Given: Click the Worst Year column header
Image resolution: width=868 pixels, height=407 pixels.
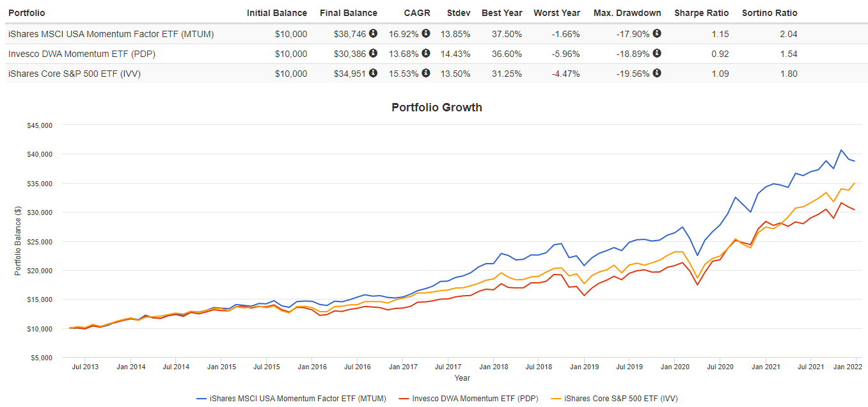Looking at the screenshot, I should tap(556, 13).
